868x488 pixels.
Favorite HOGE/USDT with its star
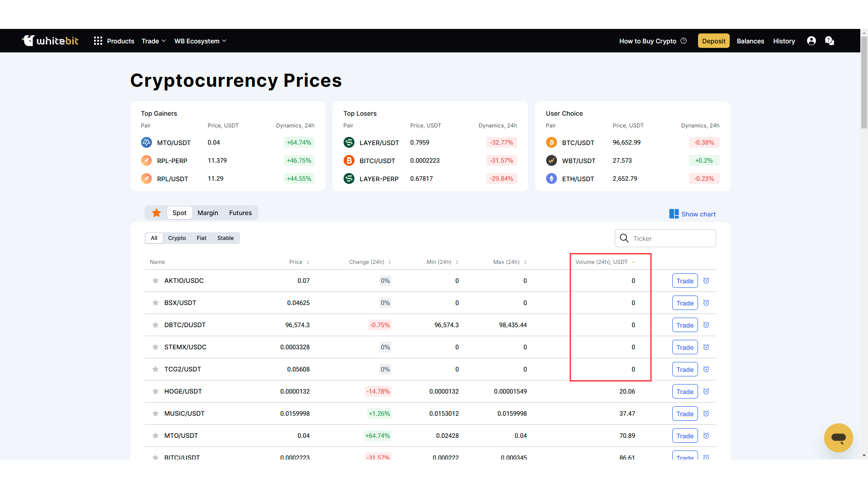tap(156, 391)
